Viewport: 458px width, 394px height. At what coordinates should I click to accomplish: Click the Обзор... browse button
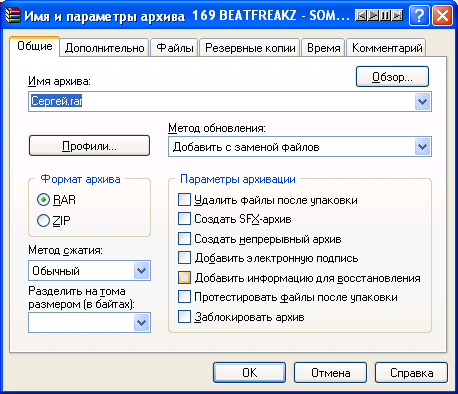[392, 77]
